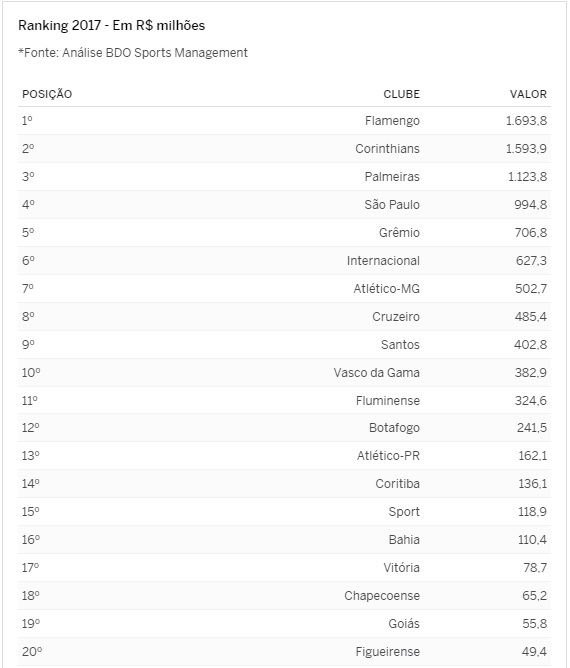Click the Palmeiras value 1.123,8
The width and height of the screenshot is (570, 668).
pyautogui.click(x=527, y=177)
